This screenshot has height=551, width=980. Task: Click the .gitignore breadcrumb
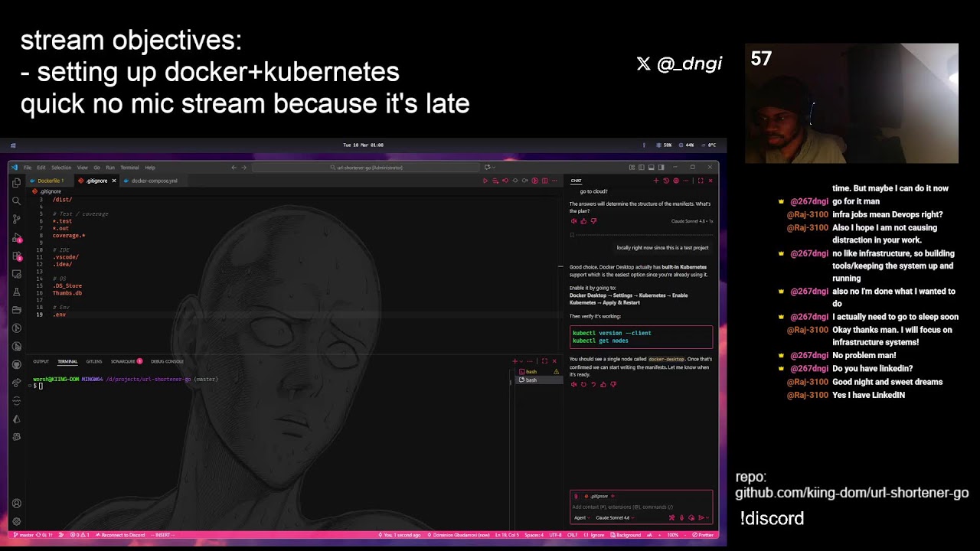47,191
